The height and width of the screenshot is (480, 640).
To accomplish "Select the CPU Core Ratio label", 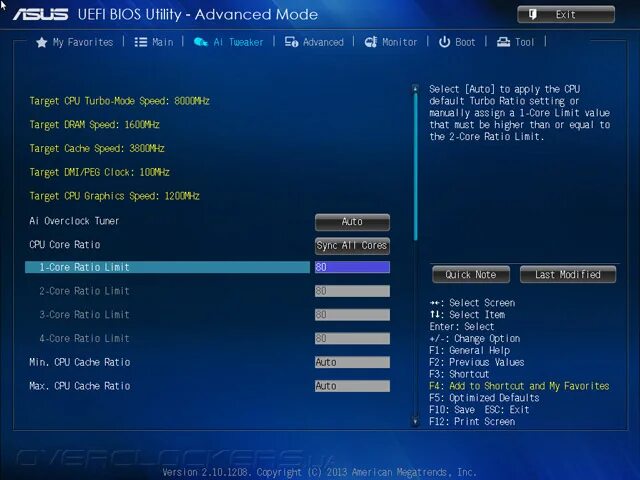I will [x=64, y=245].
